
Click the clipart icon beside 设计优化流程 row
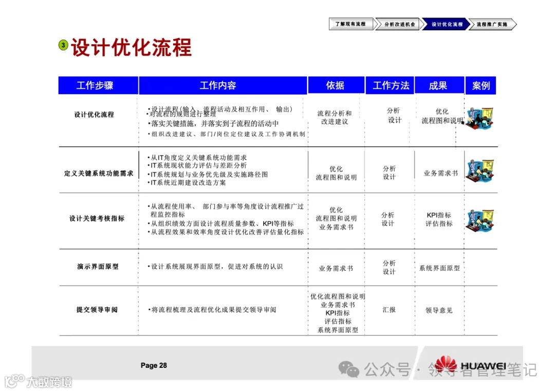click(x=479, y=119)
